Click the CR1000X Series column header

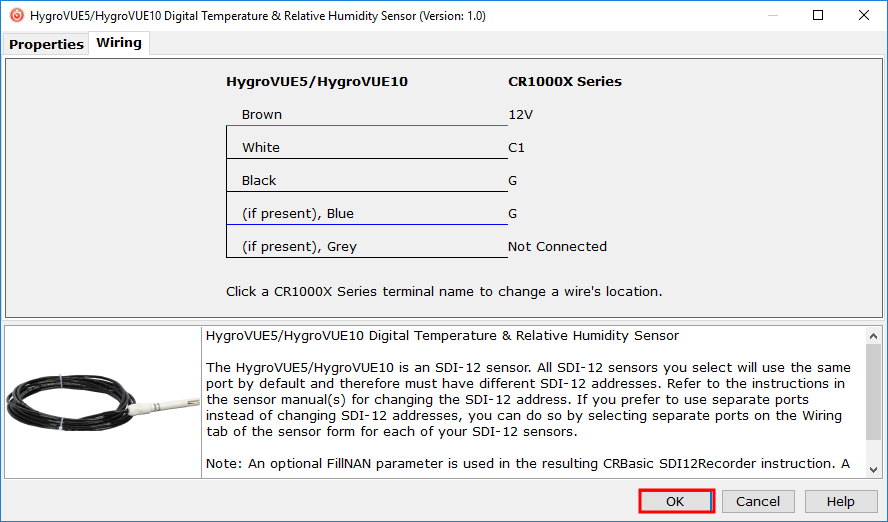click(564, 82)
